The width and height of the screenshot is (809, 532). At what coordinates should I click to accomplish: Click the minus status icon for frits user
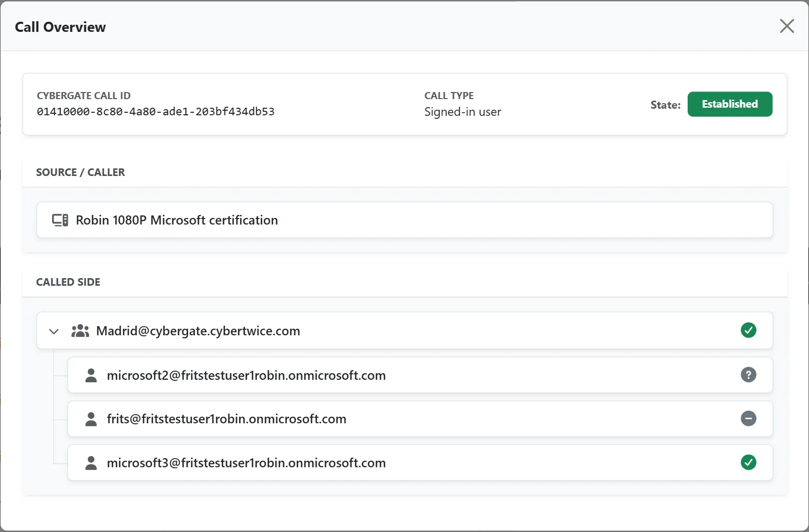pos(748,418)
